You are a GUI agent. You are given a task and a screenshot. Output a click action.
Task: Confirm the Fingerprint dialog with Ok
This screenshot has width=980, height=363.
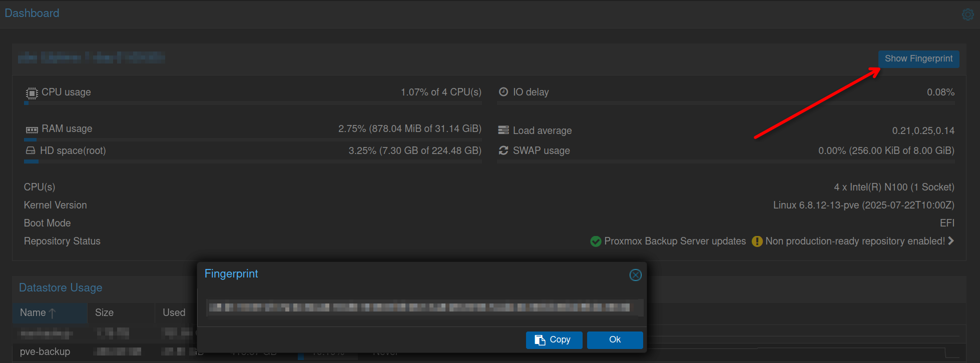point(615,340)
